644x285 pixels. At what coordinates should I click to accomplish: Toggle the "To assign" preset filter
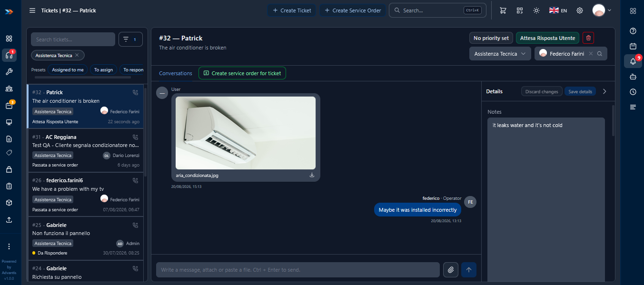pyautogui.click(x=103, y=70)
